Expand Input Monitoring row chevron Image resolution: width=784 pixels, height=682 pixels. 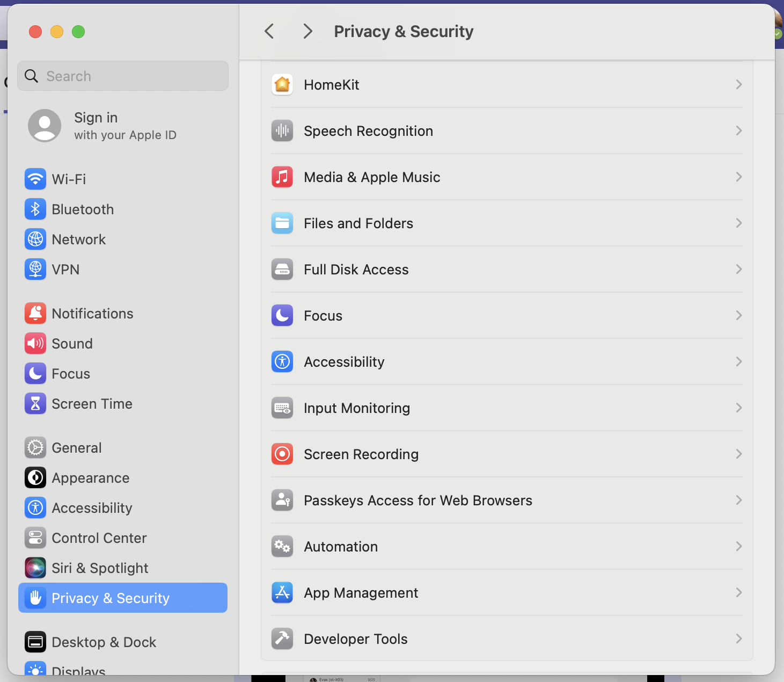739,408
